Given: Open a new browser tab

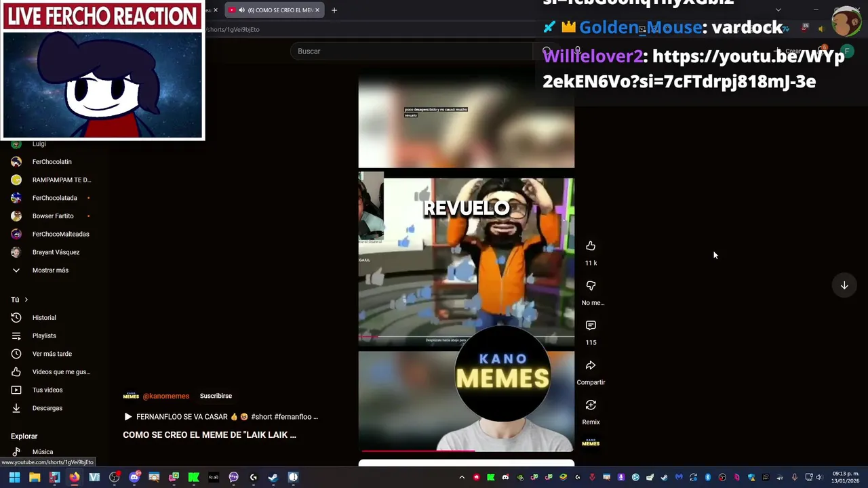Looking at the screenshot, I should pos(334,10).
